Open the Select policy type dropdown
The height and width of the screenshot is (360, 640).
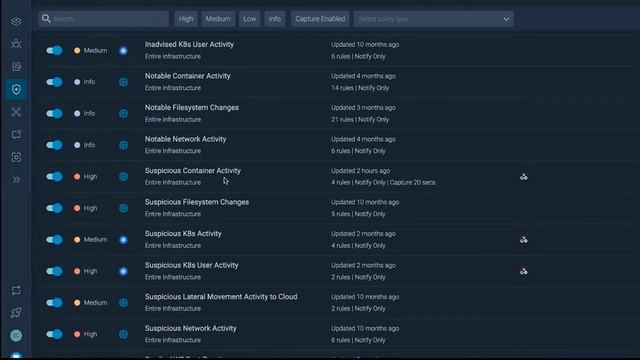433,19
